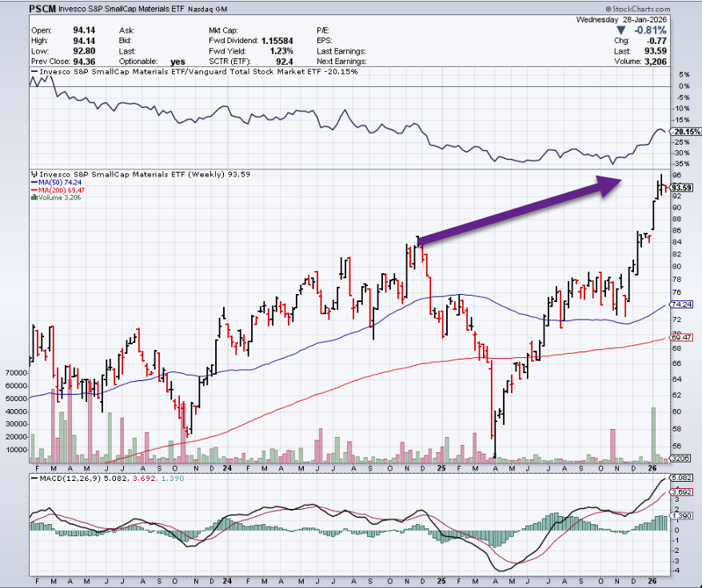702x588 pixels.
Task: Click the red MA(200) legend line marker
Action: (x=33, y=190)
